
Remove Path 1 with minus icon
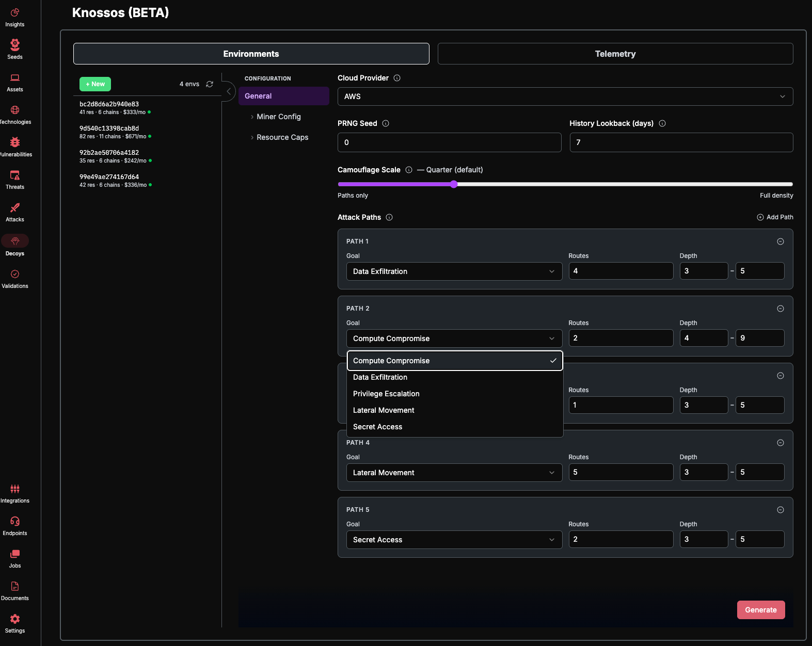click(781, 241)
